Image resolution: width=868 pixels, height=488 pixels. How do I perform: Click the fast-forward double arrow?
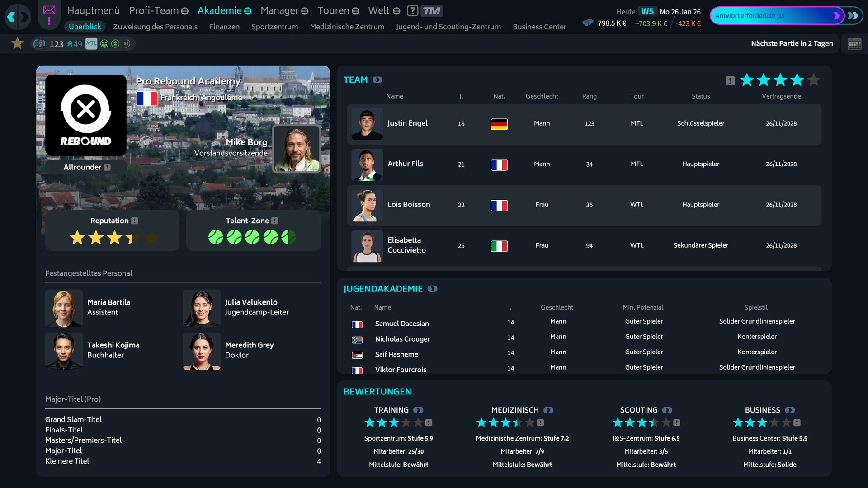pyautogui.click(x=853, y=16)
